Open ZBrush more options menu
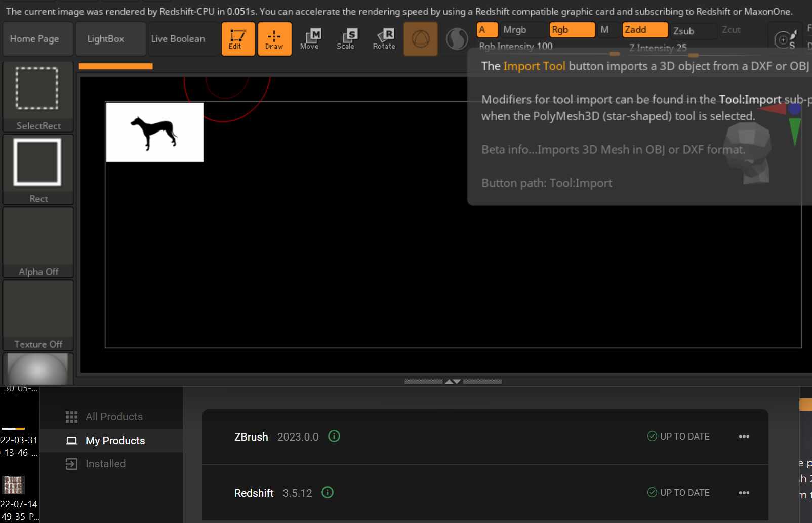The height and width of the screenshot is (523, 812). [744, 437]
